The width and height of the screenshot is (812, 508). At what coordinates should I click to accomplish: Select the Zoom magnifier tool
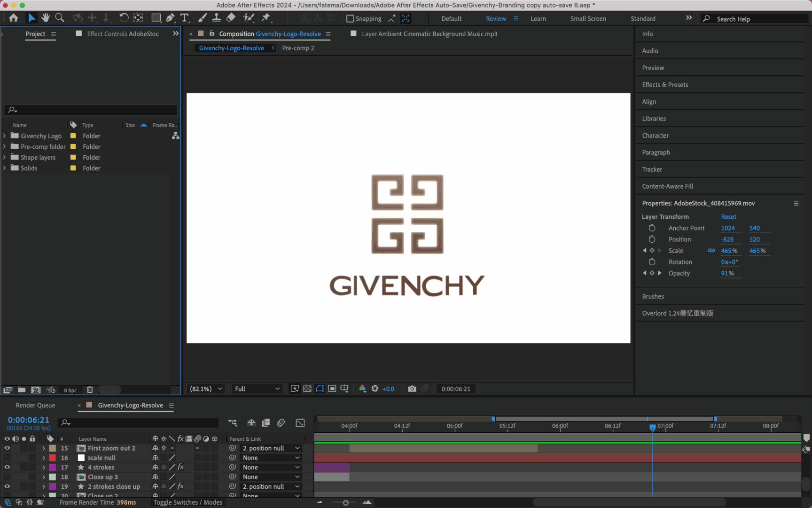point(60,18)
